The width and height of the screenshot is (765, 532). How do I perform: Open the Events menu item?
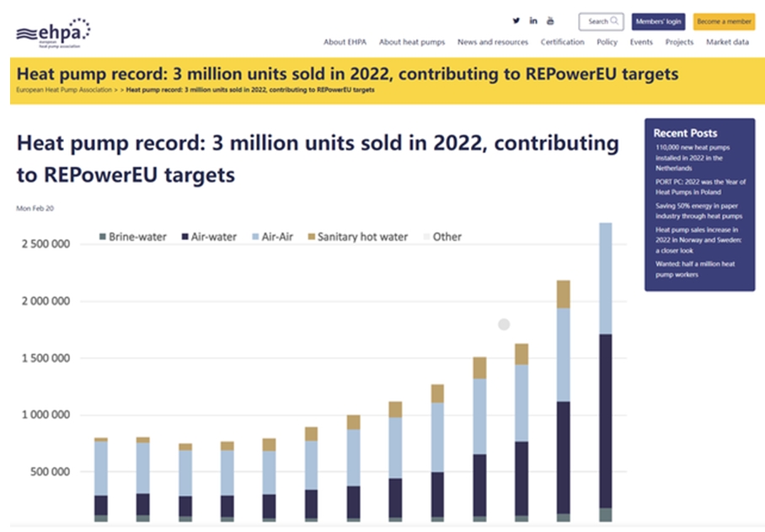coord(641,42)
